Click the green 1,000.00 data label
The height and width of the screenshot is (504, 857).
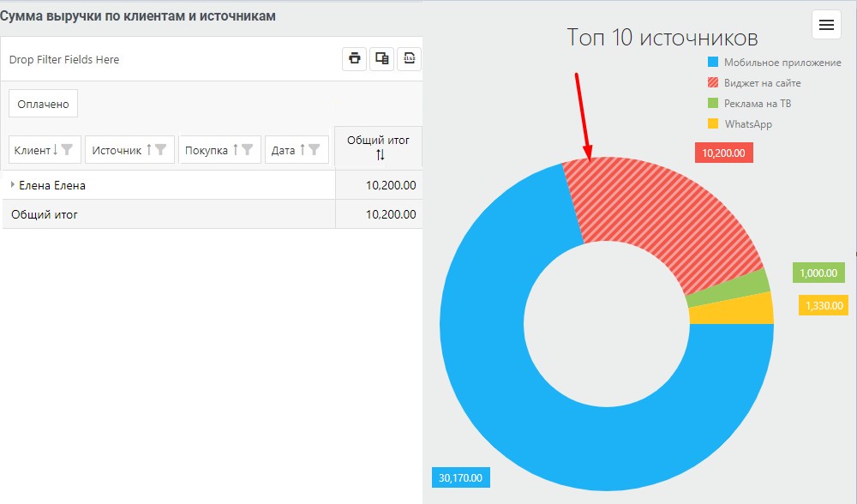818,273
